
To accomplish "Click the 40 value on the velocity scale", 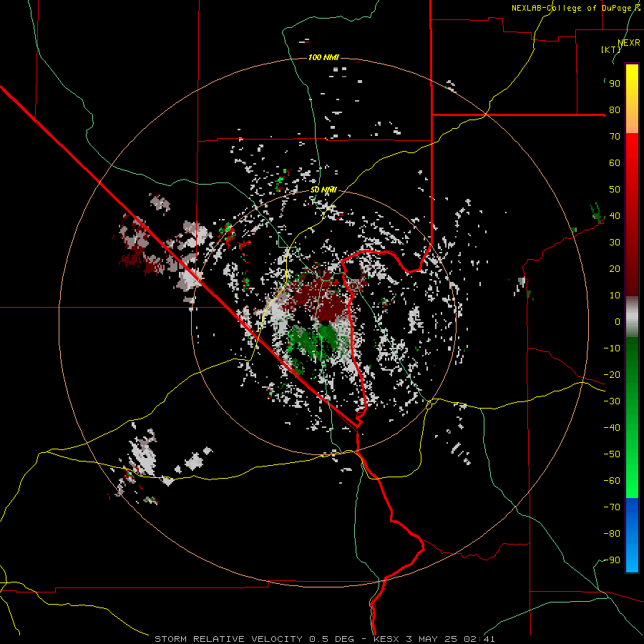I will [615, 215].
